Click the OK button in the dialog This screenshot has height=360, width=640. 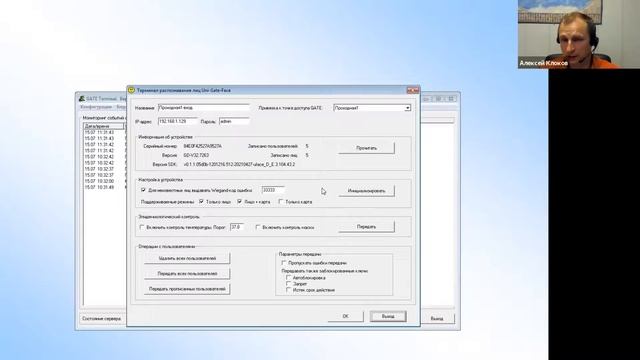click(x=345, y=316)
